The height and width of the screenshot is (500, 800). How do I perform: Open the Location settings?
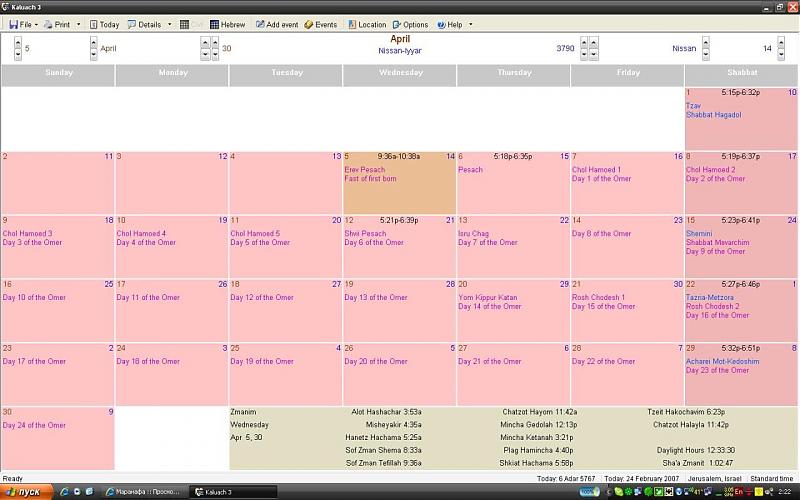367,24
